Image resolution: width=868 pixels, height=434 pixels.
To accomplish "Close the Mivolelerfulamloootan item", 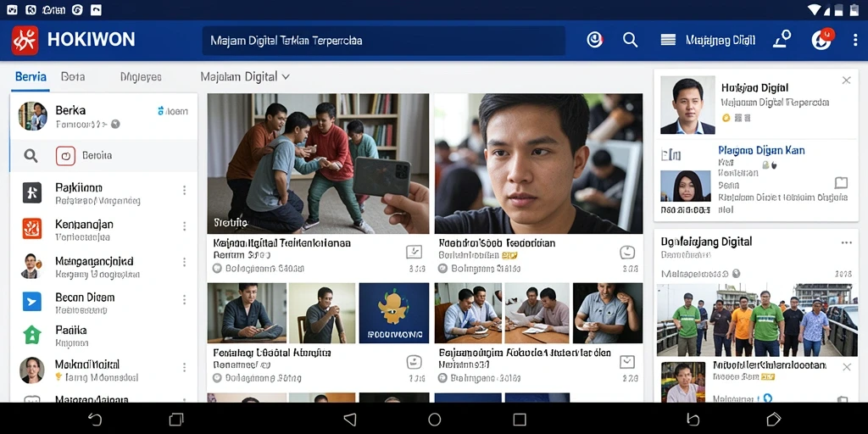I will (x=847, y=367).
